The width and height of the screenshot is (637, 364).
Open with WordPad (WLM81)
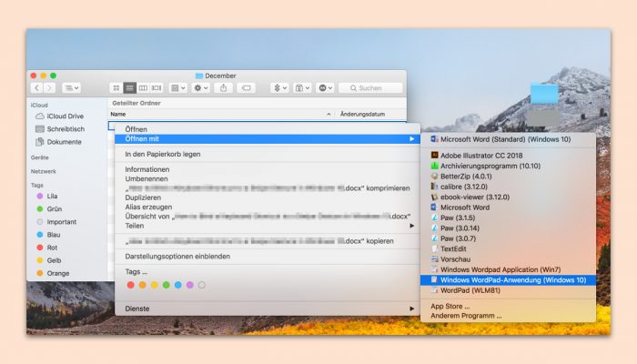[x=508, y=290]
